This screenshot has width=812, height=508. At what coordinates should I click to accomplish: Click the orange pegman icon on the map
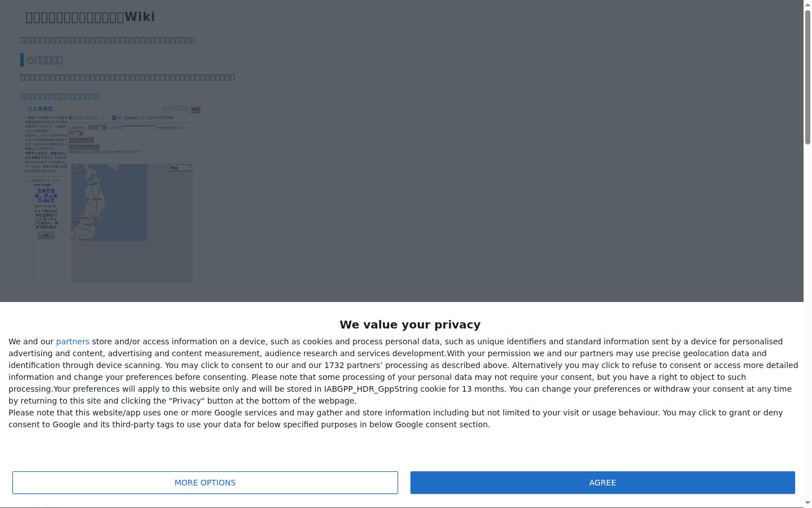(76, 169)
